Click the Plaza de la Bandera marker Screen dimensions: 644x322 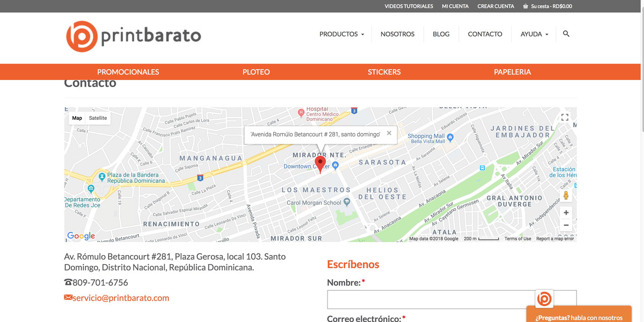[x=102, y=177]
